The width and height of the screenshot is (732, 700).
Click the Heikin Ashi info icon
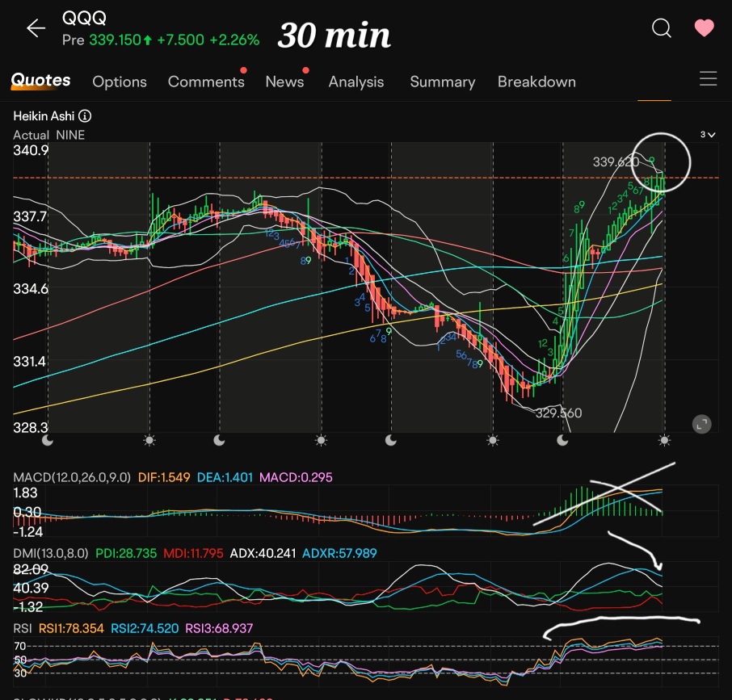click(x=85, y=116)
